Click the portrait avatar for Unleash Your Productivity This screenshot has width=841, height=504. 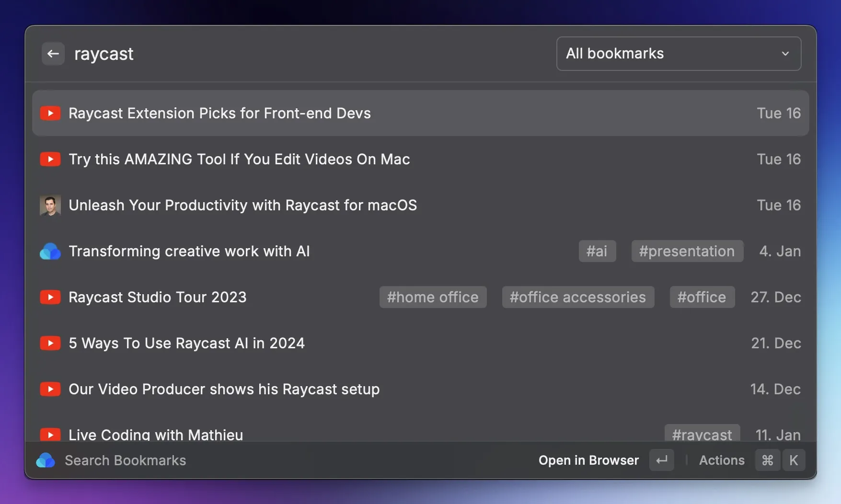[50, 206]
